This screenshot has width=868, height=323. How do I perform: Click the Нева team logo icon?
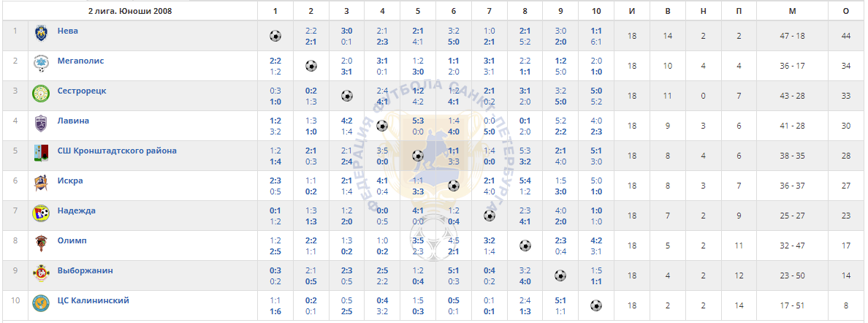coord(41,33)
